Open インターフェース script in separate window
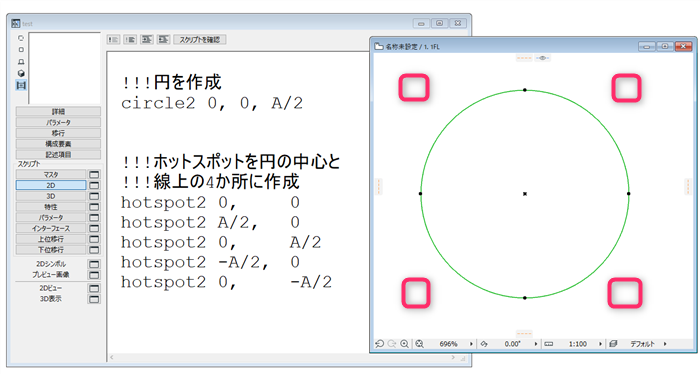The height and width of the screenshot is (374, 700). point(94,228)
